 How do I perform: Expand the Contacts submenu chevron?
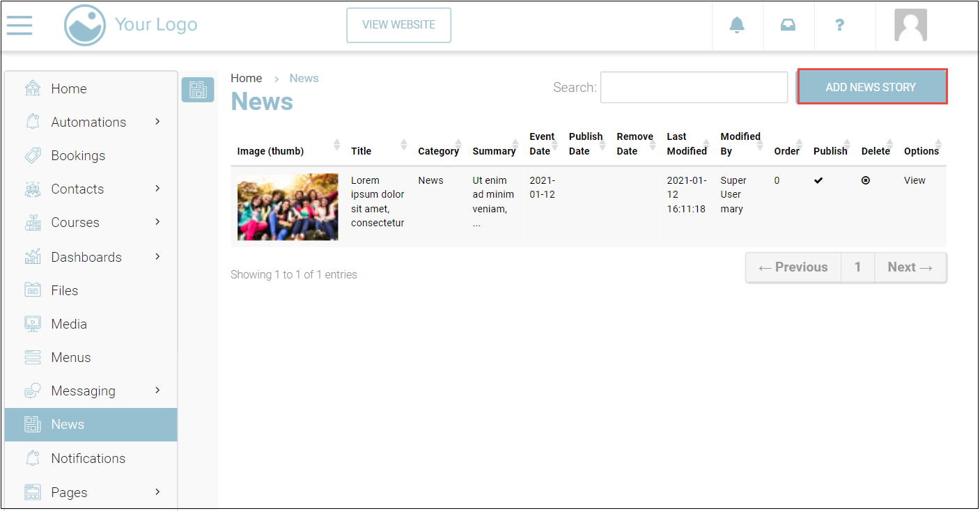[157, 189]
